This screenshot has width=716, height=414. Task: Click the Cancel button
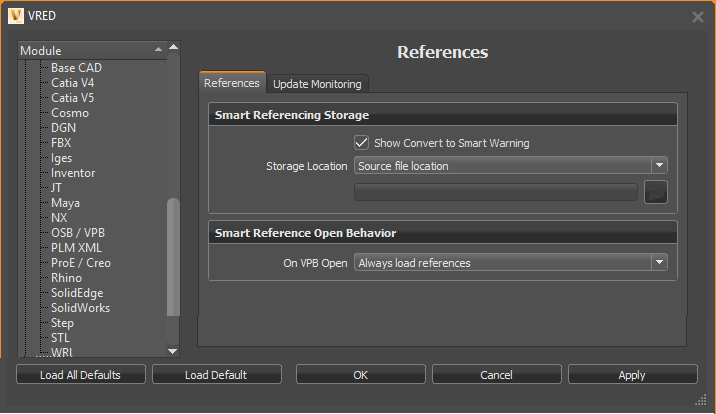click(496, 375)
